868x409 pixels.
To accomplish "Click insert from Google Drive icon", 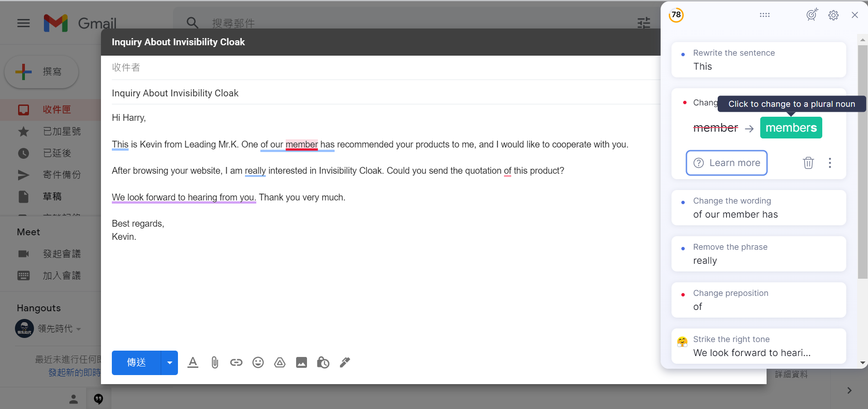I will [280, 362].
